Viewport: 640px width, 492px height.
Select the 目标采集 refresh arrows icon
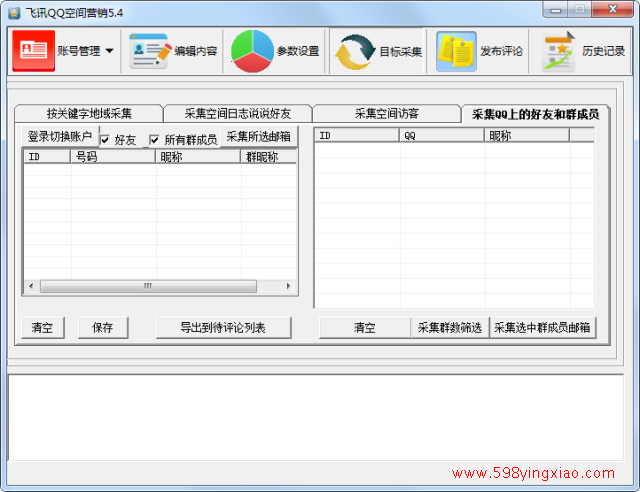pyautogui.click(x=354, y=52)
